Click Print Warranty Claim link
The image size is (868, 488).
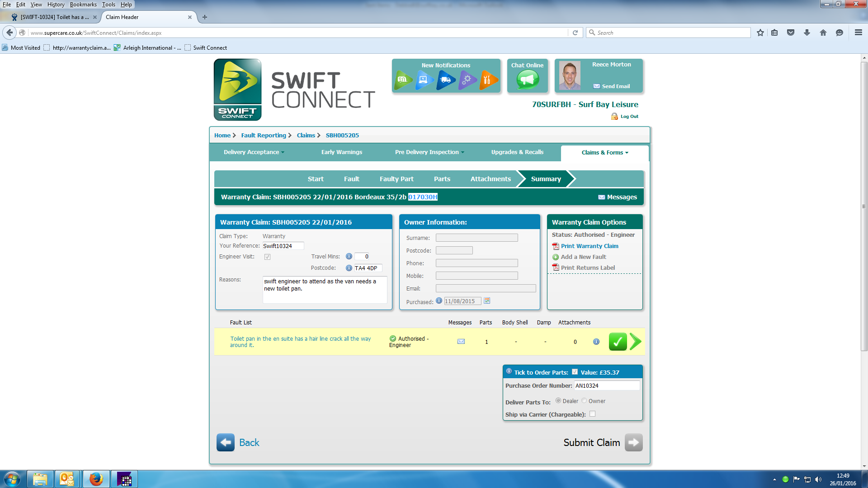tap(589, 246)
